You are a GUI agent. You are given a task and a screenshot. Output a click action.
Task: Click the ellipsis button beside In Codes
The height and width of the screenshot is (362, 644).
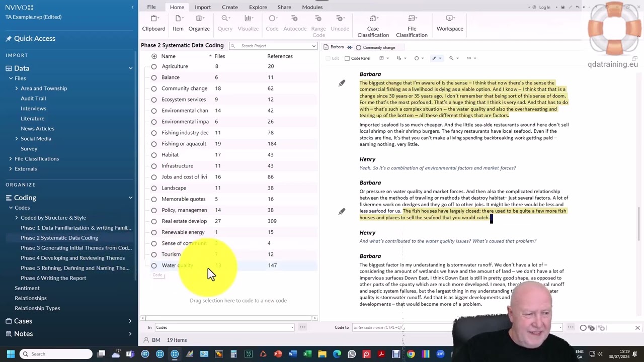click(302, 327)
